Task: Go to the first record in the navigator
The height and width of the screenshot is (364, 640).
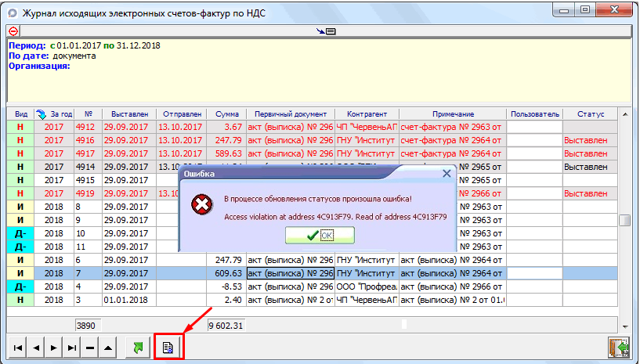Action: 16,347
